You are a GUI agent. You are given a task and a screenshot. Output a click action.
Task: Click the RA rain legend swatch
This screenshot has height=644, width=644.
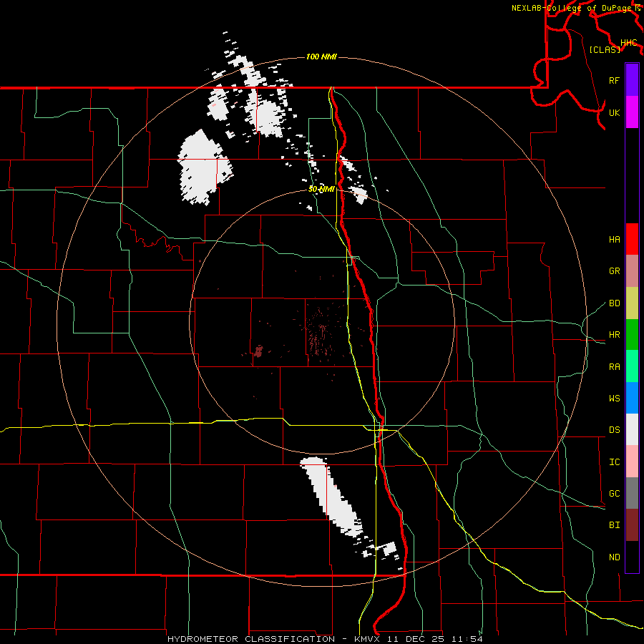tap(632, 366)
